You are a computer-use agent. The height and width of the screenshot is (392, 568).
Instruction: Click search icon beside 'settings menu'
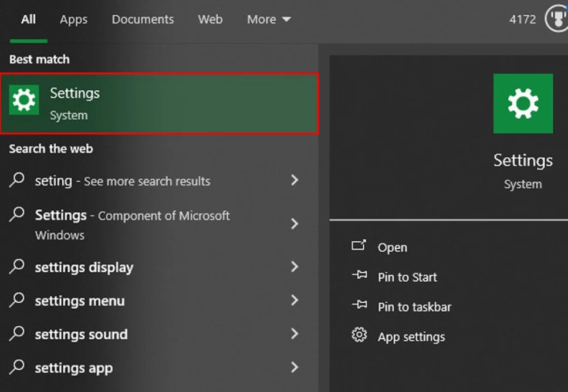click(x=16, y=300)
